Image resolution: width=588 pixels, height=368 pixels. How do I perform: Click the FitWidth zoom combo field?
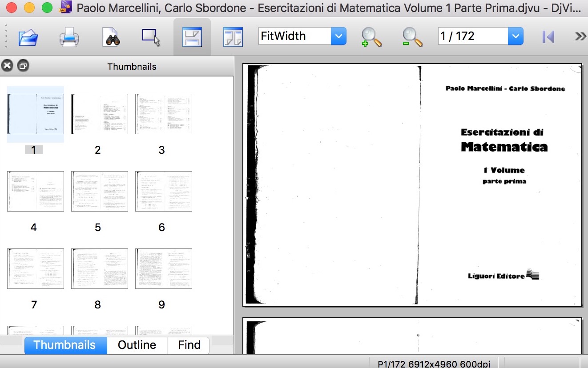(x=294, y=36)
